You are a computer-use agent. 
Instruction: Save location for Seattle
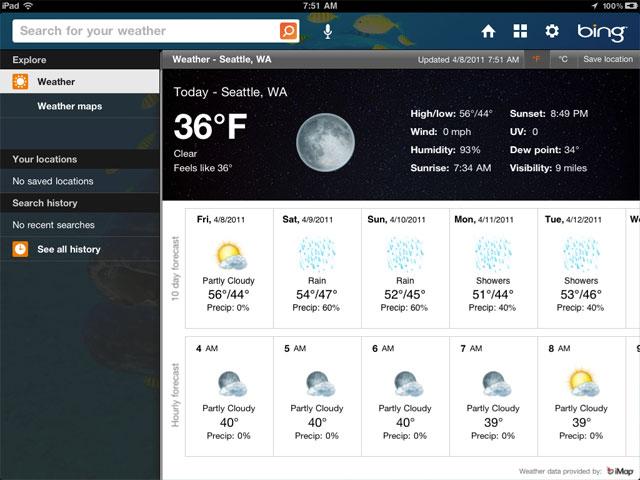pyautogui.click(x=608, y=59)
